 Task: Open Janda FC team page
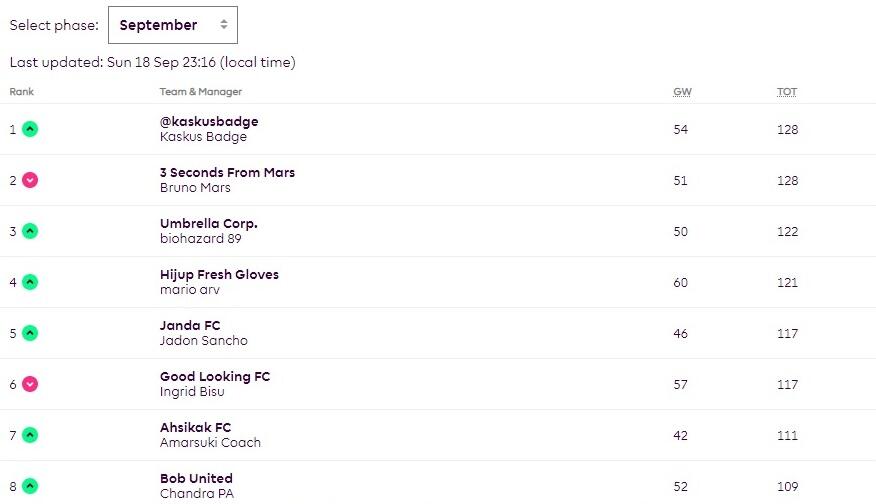point(190,325)
